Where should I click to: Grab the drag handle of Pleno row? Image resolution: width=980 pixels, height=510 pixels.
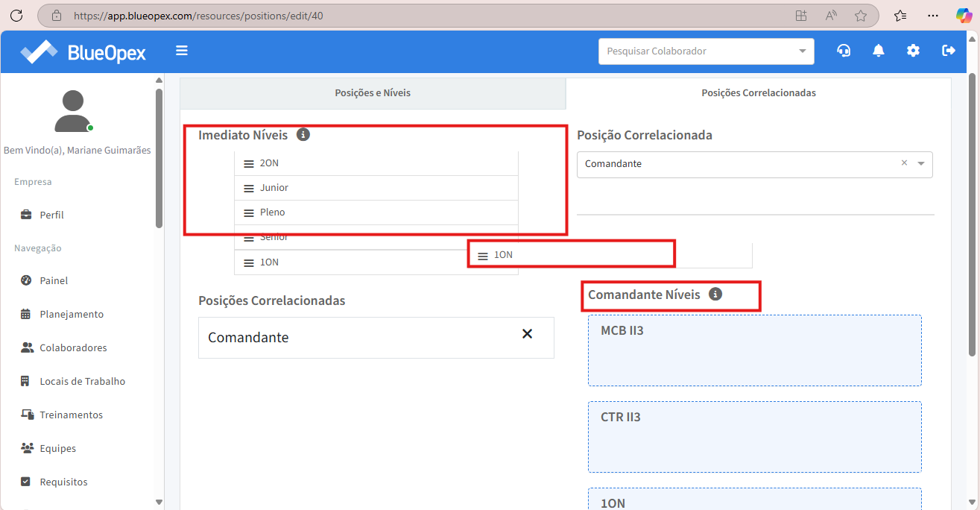[249, 213]
